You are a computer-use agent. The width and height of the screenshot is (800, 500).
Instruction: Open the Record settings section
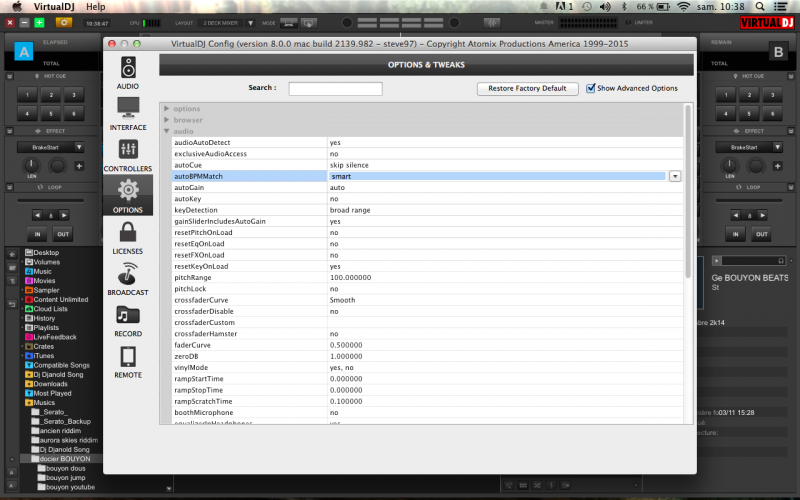tap(128, 321)
